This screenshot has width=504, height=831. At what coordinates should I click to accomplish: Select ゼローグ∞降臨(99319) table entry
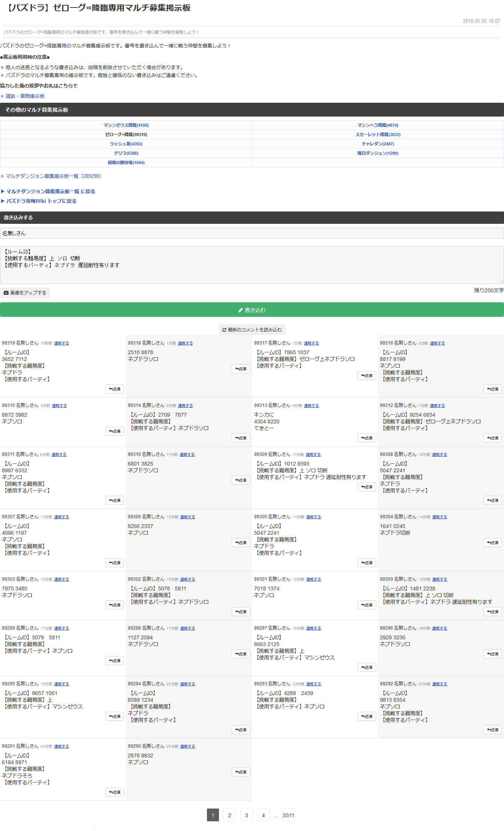pos(126,135)
